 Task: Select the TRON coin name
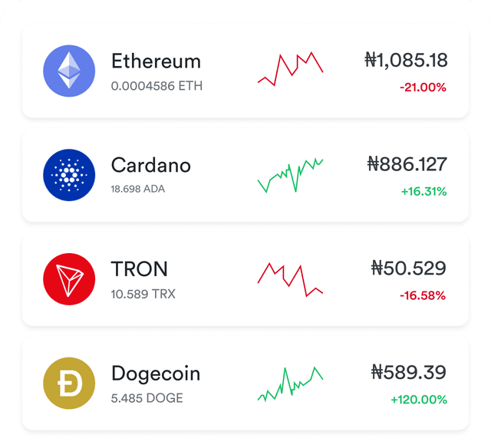pyautogui.click(x=140, y=269)
